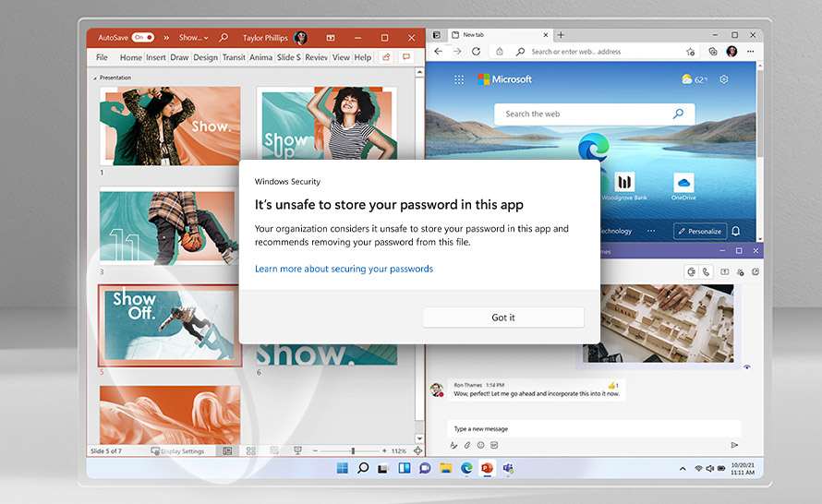The image size is (822, 504).
Task: Switch to the Design ribbon tab
Action: (x=205, y=57)
